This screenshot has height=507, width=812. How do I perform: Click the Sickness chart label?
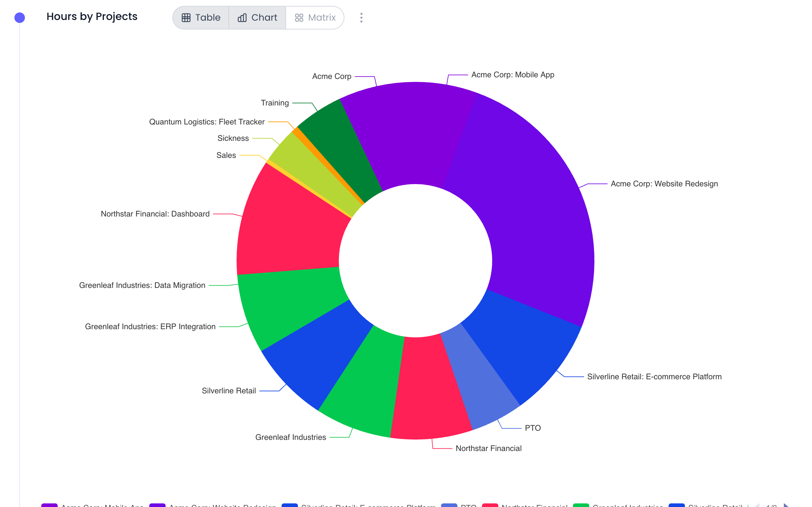tap(233, 138)
